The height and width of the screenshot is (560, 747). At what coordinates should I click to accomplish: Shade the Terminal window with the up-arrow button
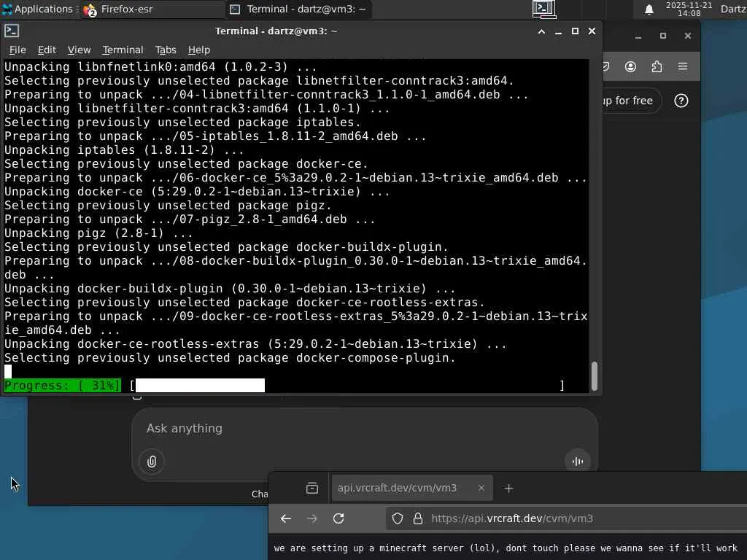click(x=541, y=31)
